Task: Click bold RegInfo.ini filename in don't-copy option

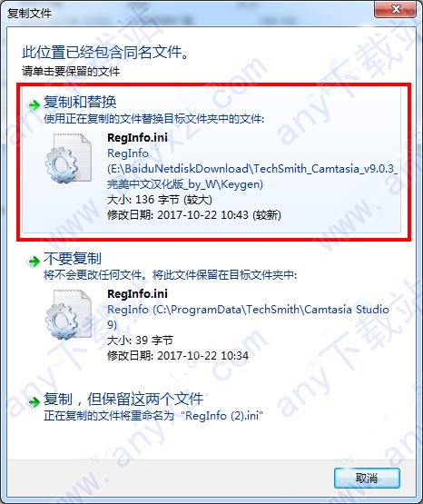Action: [x=137, y=294]
